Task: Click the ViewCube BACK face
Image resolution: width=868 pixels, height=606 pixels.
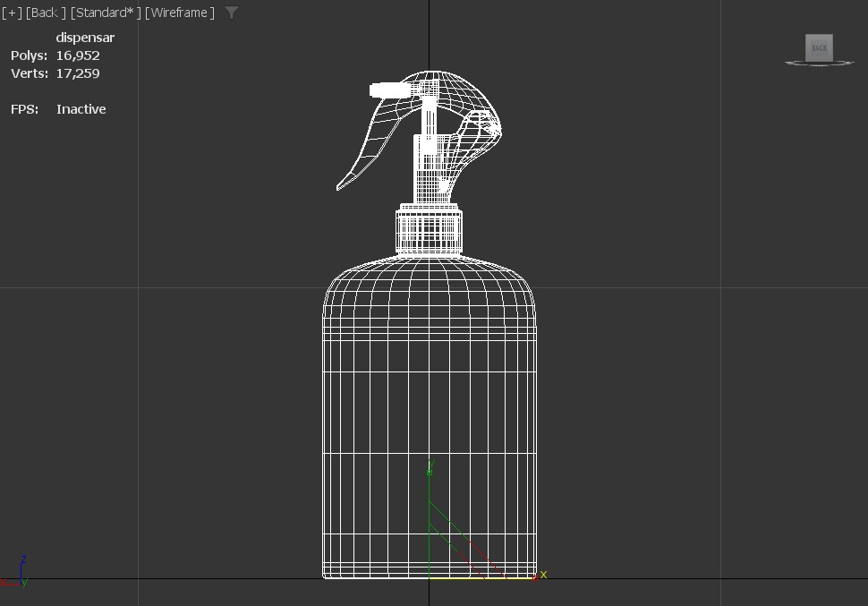Action: [x=819, y=47]
